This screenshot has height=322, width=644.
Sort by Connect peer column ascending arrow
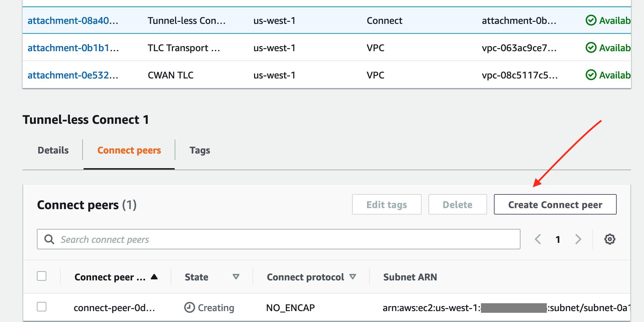pos(154,277)
